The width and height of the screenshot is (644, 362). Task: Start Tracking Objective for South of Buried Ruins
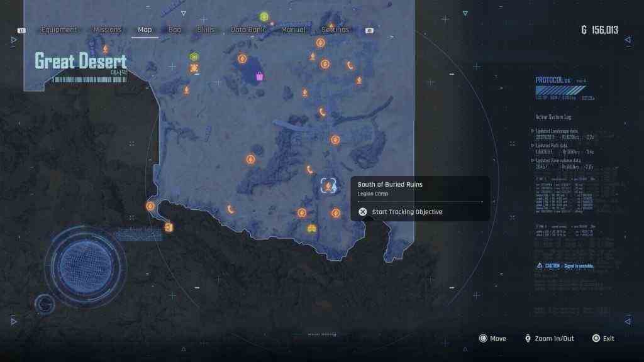coord(401,212)
